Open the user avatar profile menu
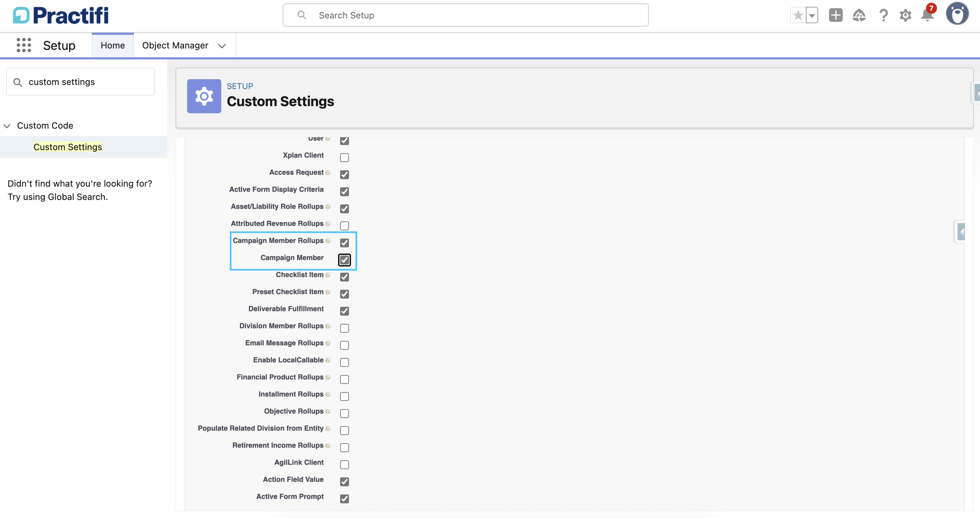The image size is (980, 518). click(957, 14)
